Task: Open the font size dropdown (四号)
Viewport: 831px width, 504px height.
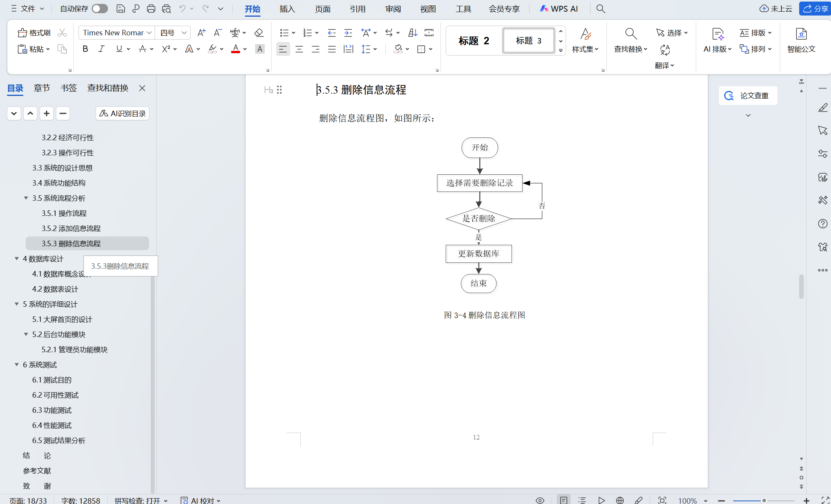Action: 184,33
